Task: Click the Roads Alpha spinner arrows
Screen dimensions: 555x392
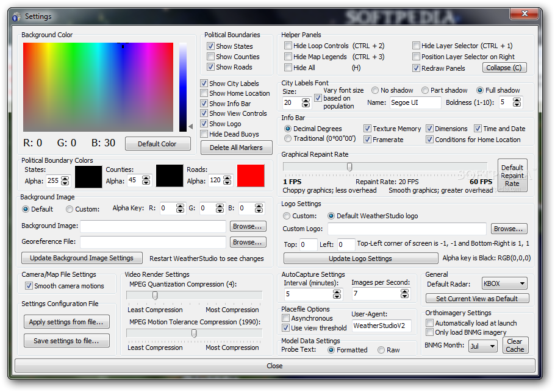Action: [x=227, y=180]
